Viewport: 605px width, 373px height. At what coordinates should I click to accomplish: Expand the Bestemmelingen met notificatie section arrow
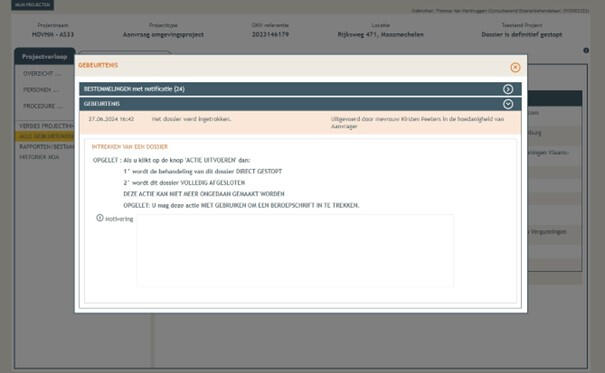click(508, 89)
